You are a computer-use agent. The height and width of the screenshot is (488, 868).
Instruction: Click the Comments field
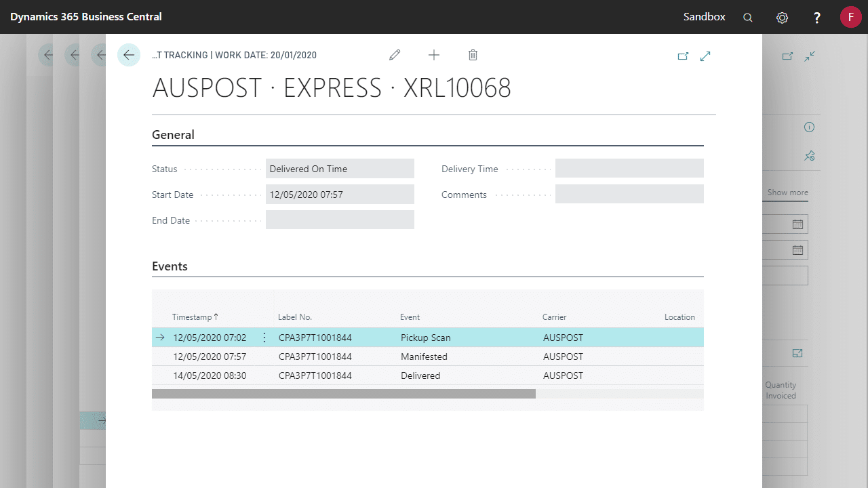coord(629,195)
